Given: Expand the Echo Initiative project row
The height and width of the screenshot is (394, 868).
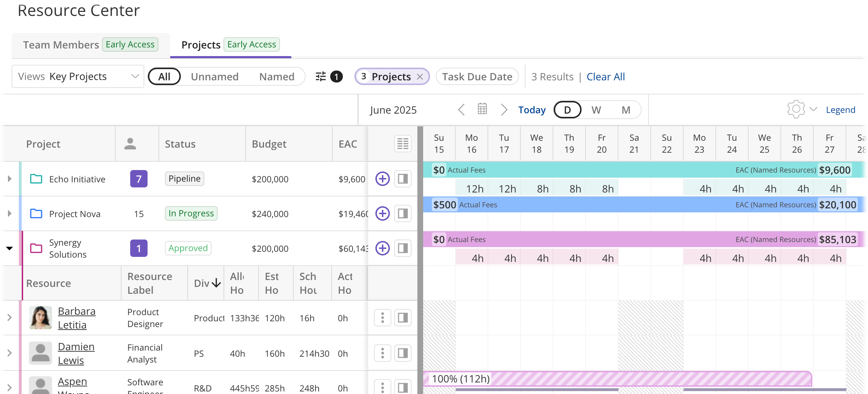Looking at the screenshot, I should point(9,179).
